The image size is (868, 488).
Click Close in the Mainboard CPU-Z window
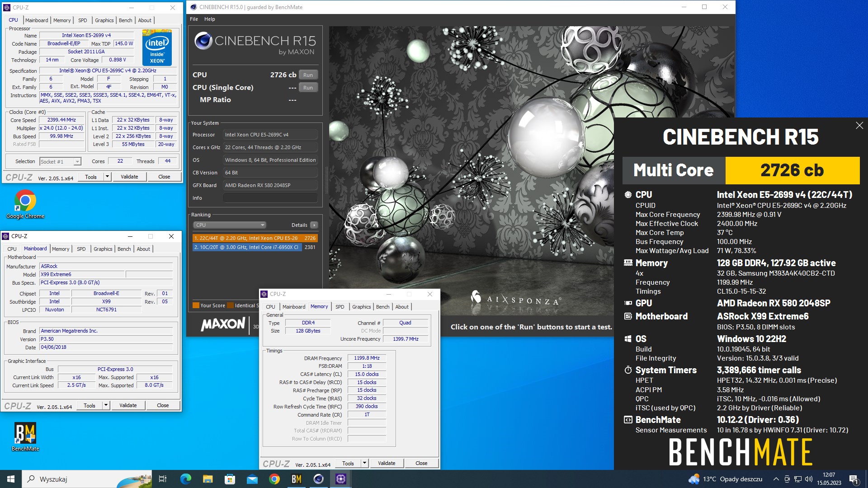163,405
